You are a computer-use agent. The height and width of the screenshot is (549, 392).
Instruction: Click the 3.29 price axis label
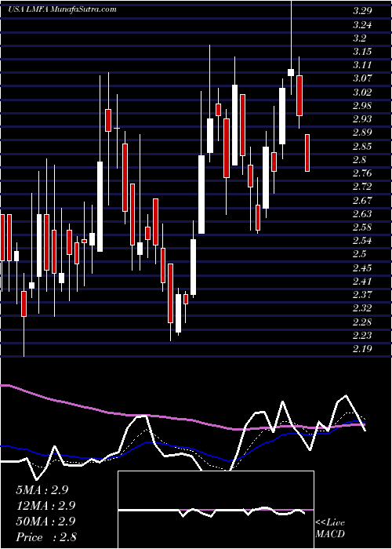click(361, 11)
